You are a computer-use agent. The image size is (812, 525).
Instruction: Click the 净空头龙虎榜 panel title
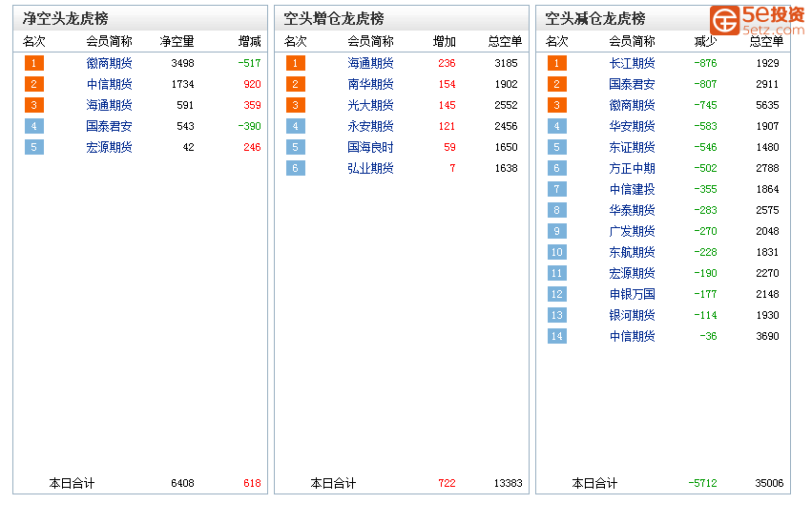pos(65,19)
